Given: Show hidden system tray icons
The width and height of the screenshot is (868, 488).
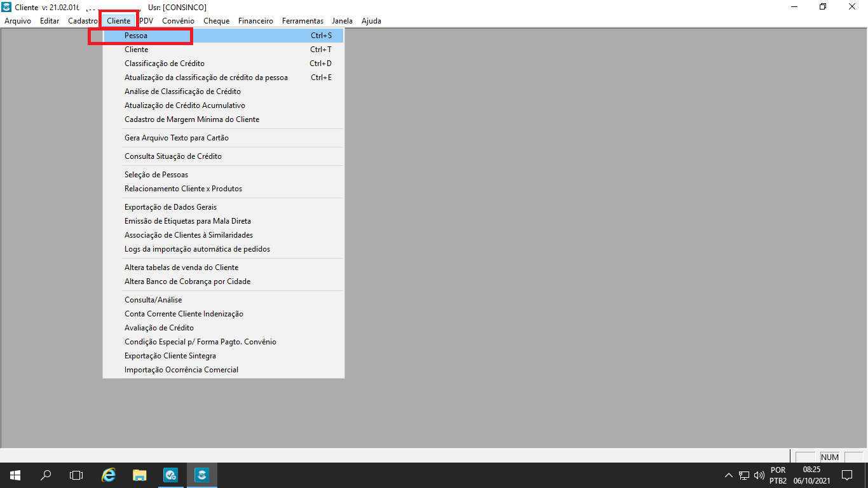Looking at the screenshot, I should pyautogui.click(x=728, y=475).
